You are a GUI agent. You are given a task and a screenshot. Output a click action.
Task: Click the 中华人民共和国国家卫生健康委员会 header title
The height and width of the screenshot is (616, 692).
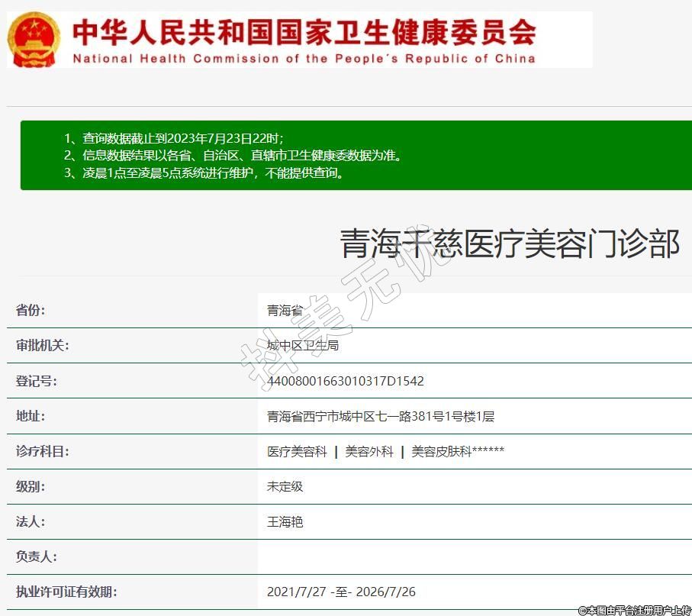[304, 31]
